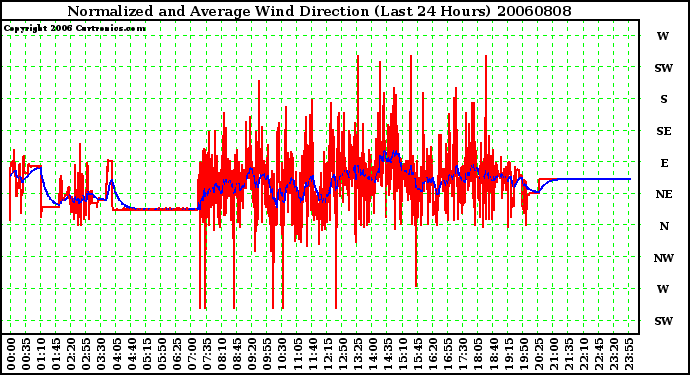The width and height of the screenshot is (690, 375).
Task: Click the 14:35 time label
Action: coord(388,354)
